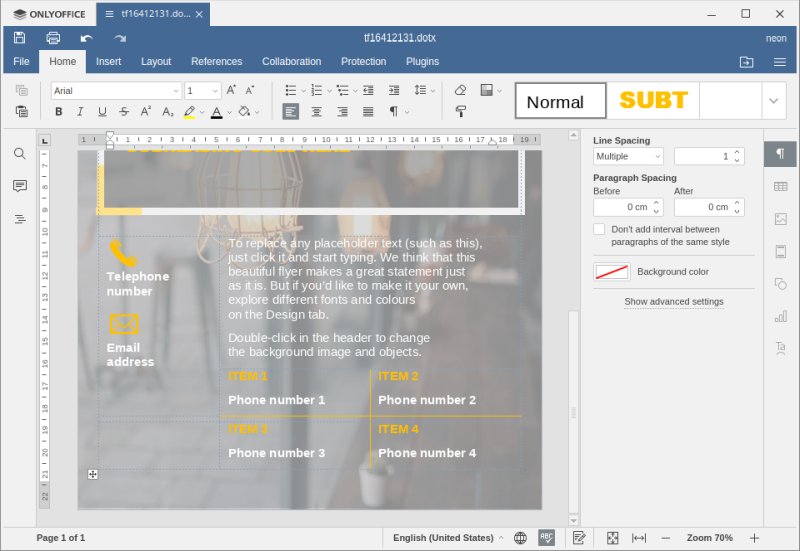Expand the paragraph styles gallery

[773, 100]
